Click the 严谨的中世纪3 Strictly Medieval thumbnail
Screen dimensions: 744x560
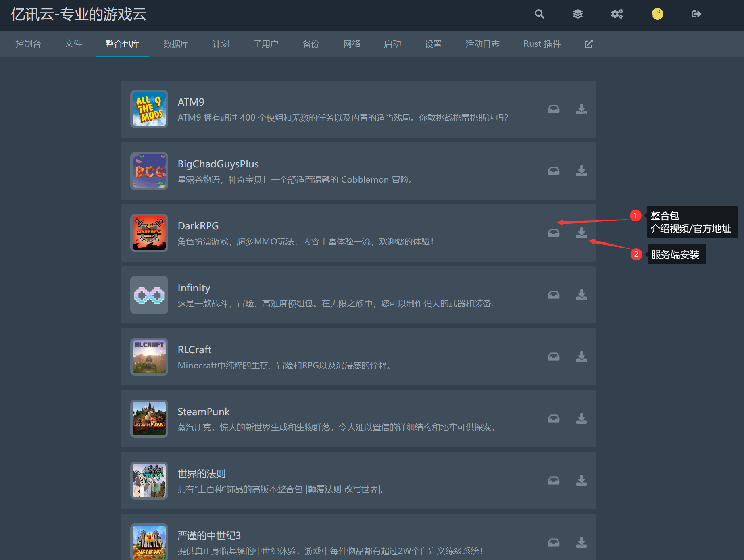coord(149,542)
